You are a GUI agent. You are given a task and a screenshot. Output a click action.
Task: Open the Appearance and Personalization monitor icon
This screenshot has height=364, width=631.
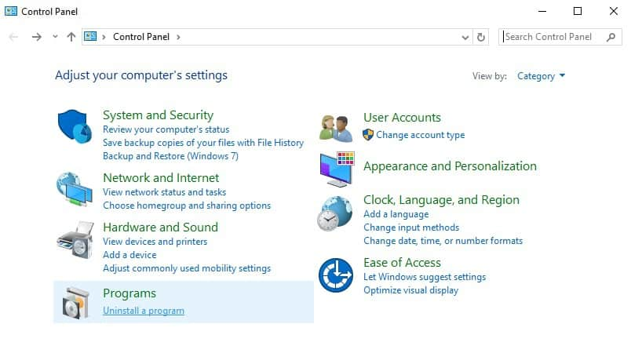click(x=337, y=169)
